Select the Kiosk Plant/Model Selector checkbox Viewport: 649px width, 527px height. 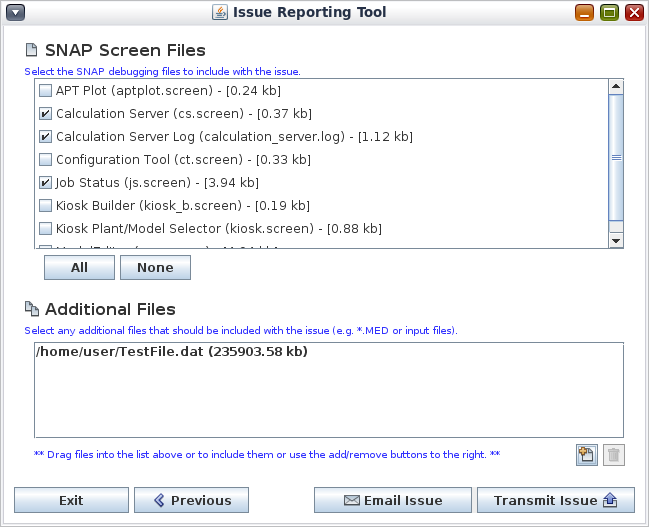tap(45, 229)
